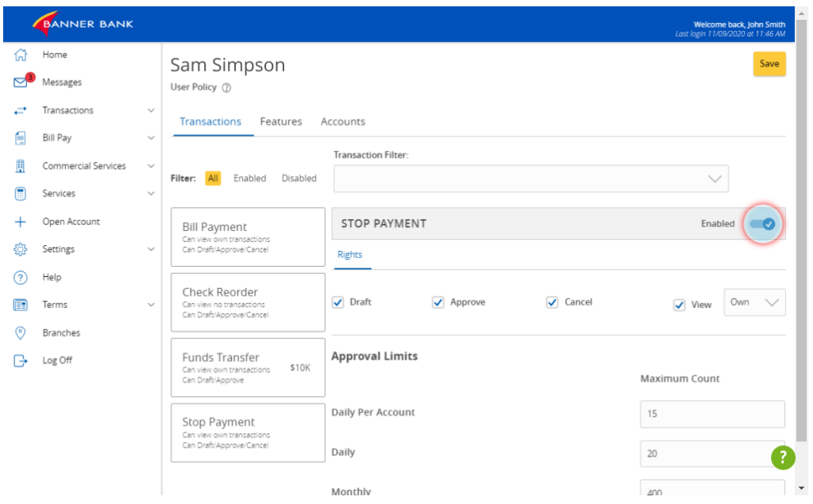The width and height of the screenshot is (813, 504).
Task: Edit the Daily Per Account limit field
Action: click(x=711, y=414)
